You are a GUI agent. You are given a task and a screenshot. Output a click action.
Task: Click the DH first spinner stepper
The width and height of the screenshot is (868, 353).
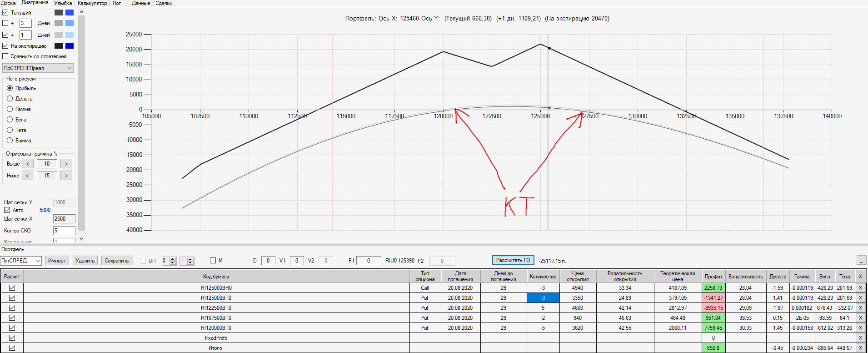point(173,261)
